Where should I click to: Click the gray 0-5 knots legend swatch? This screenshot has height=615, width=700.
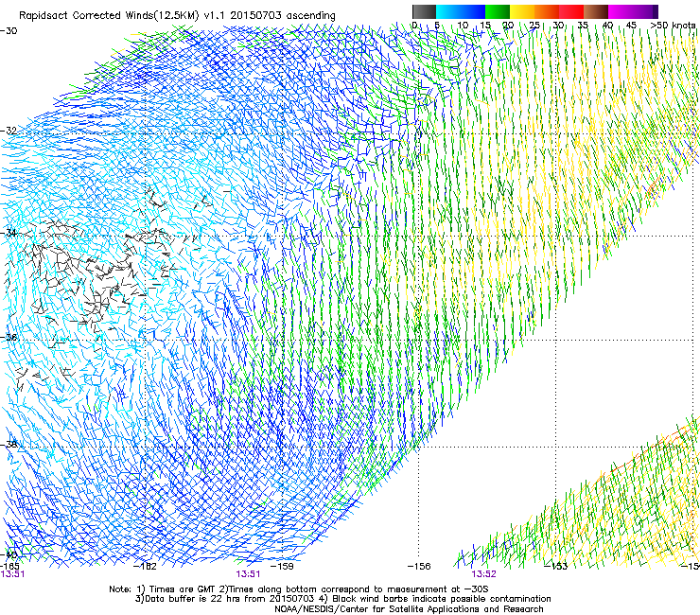pyautogui.click(x=424, y=11)
